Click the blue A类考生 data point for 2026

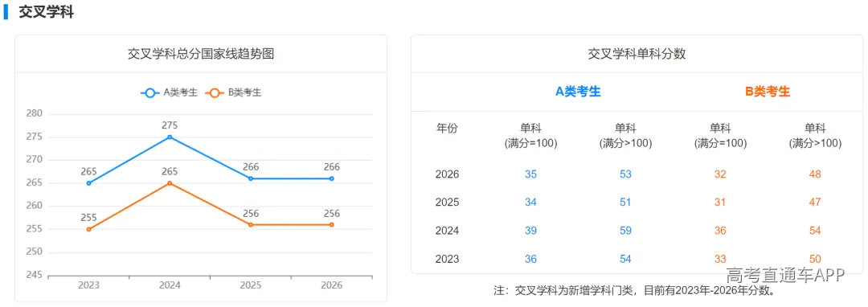(332, 178)
